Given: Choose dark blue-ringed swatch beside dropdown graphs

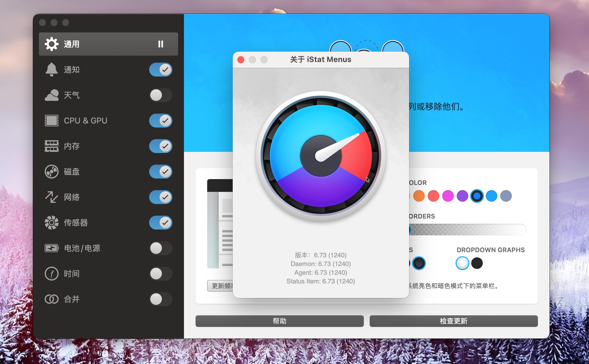Looking at the screenshot, I should point(419,263).
